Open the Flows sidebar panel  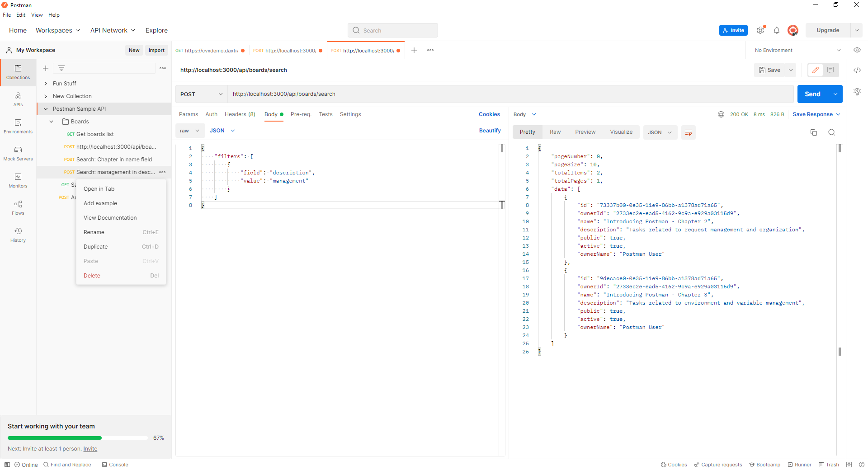tap(18, 208)
